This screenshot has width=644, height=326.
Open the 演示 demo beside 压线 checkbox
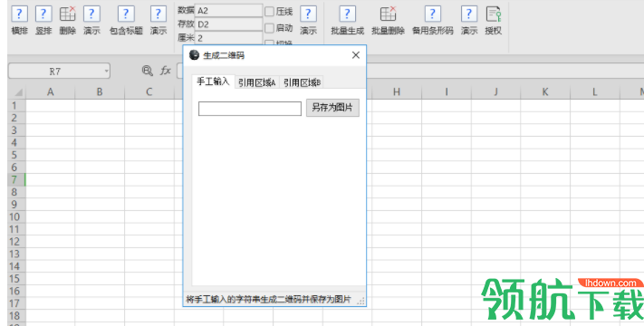(308, 14)
